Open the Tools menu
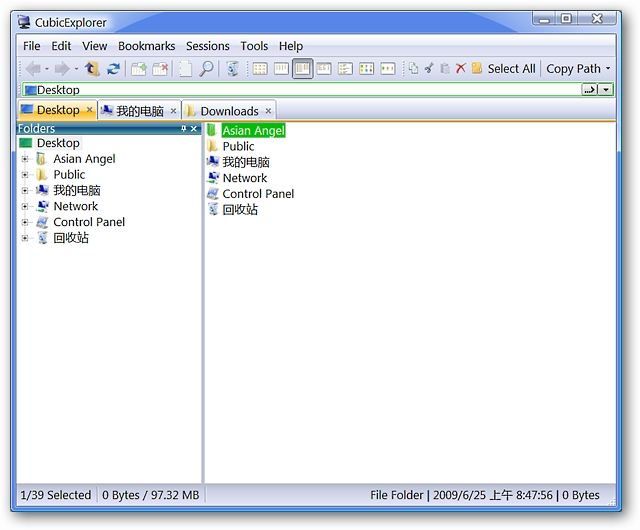 254,46
